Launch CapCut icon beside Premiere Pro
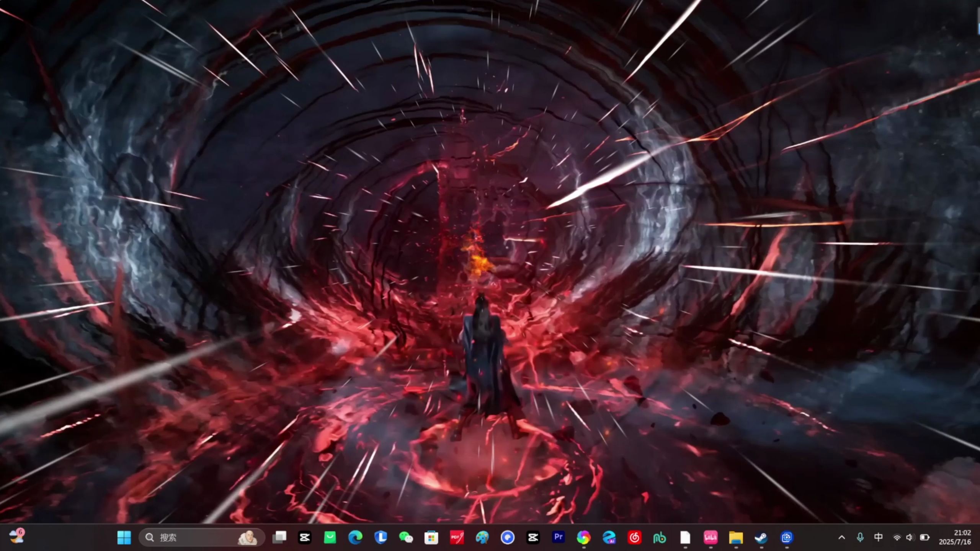 (533, 538)
